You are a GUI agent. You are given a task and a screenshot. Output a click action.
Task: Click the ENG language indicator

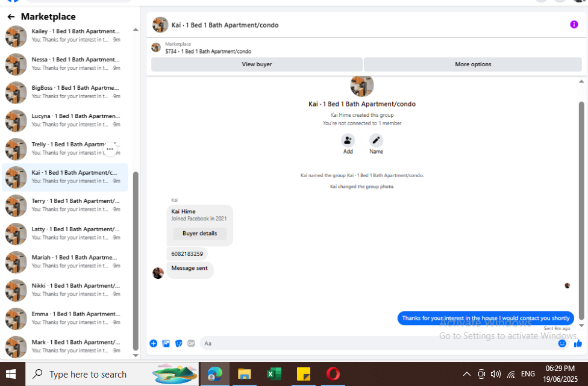[528, 374]
